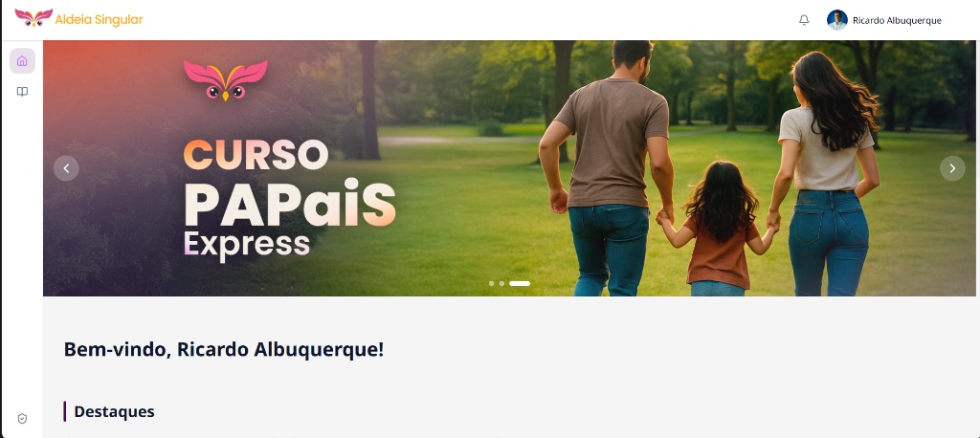Open the courses book icon in sidebar

pyautogui.click(x=22, y=92)
